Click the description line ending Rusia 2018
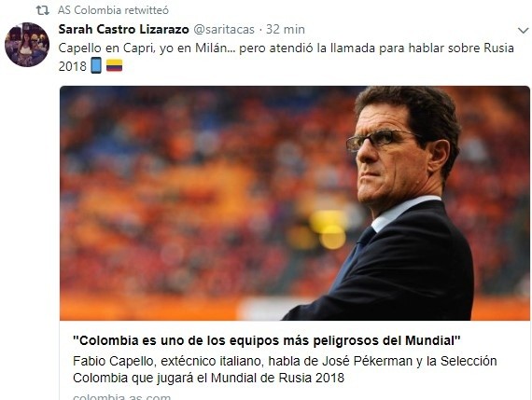The width and height of the screenshot is (532, 400). (208, 378)
